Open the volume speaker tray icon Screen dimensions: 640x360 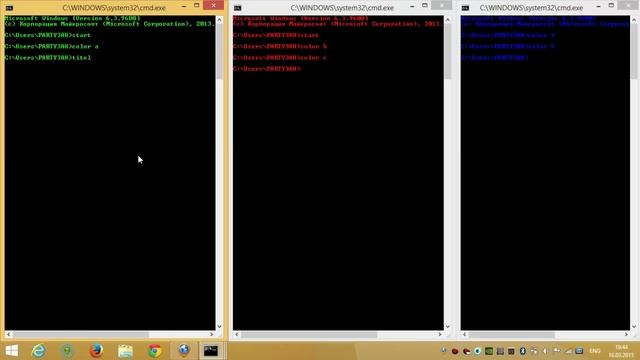pos(545,351)
